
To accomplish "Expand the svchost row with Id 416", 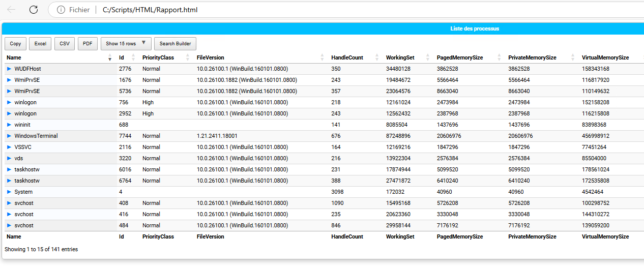I will coord(9,214).
